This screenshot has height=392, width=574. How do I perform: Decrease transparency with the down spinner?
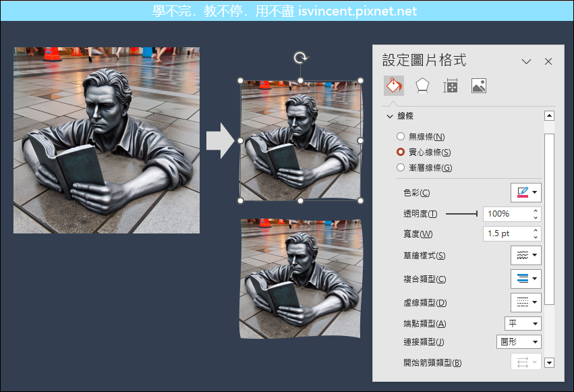click(536, 217)
